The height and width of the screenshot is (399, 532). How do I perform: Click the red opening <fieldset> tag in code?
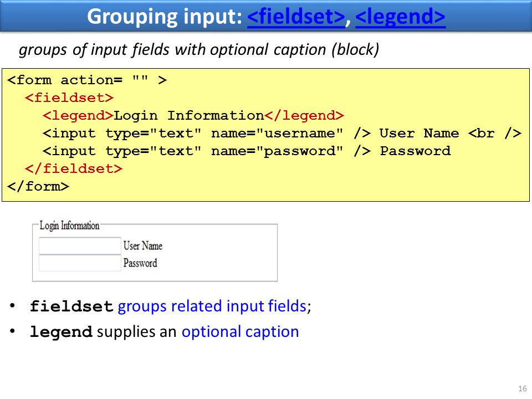click(x=69, y=98)
